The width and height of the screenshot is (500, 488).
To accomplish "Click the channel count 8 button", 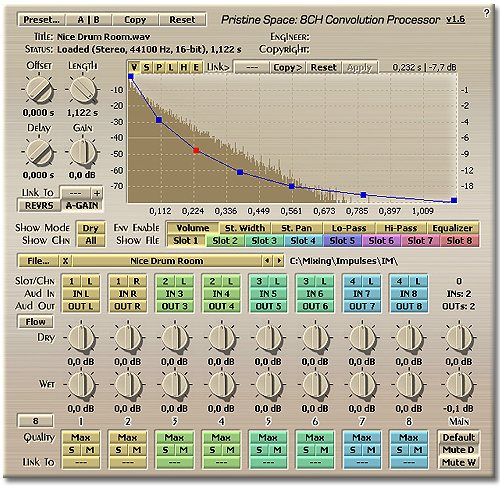I will coord(35,421).
